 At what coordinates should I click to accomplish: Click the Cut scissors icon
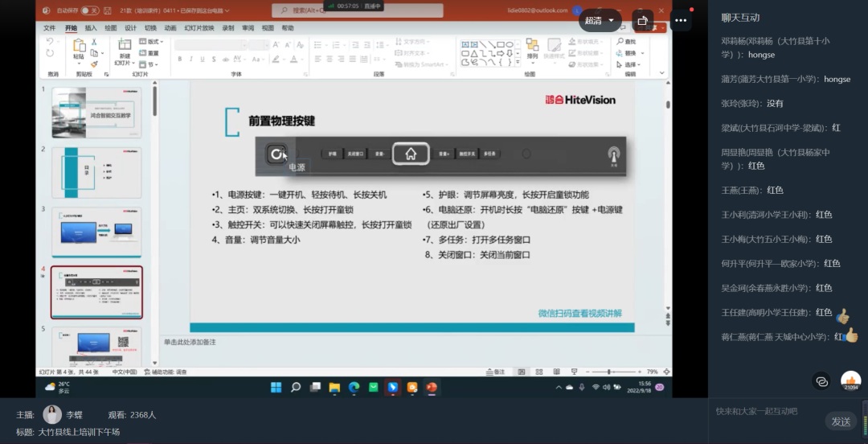tap(94, 42)
